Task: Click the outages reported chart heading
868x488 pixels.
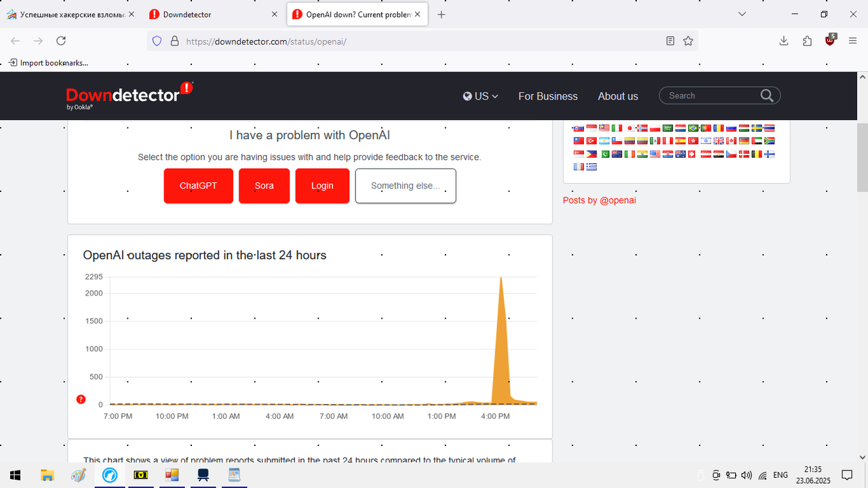Action: [205, 256]
